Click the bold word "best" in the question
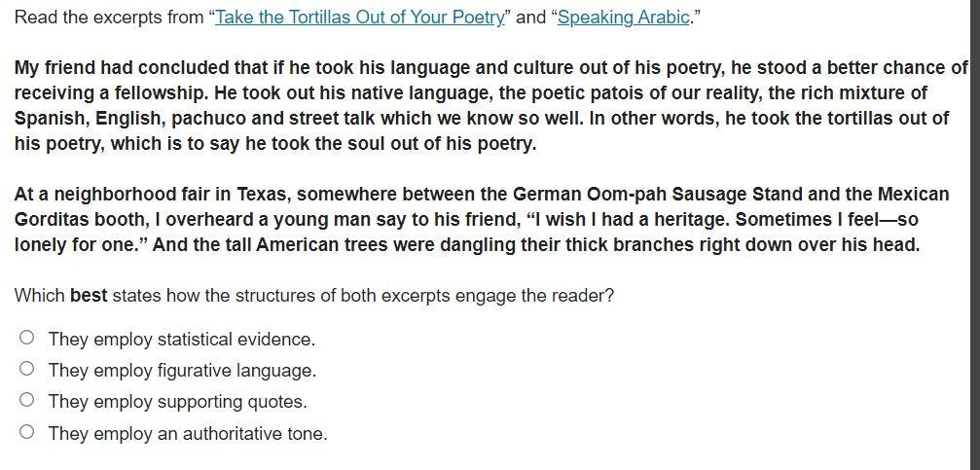Viewport: 980px width, 470px height. point(89,296)
